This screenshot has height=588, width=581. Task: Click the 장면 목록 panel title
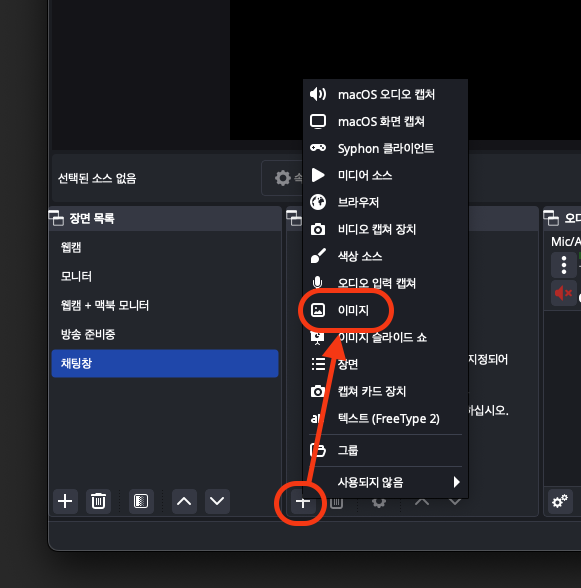[x=92, y=218]
